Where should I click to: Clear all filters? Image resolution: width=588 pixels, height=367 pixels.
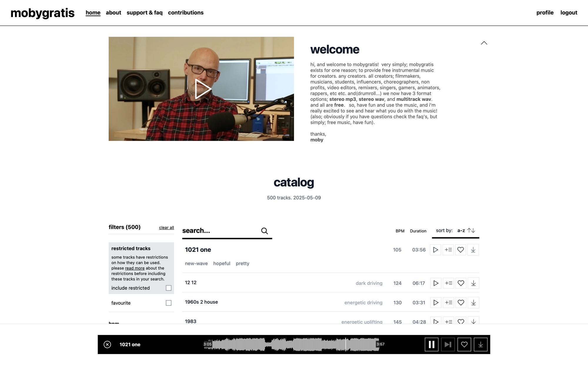point(166,228)
